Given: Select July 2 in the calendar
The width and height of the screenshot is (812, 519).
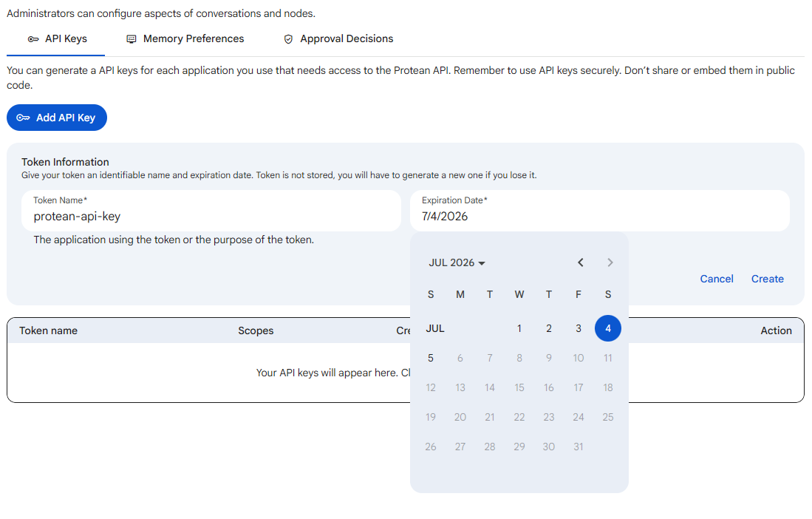Looking at the screenshot, I should pos(549,328).
